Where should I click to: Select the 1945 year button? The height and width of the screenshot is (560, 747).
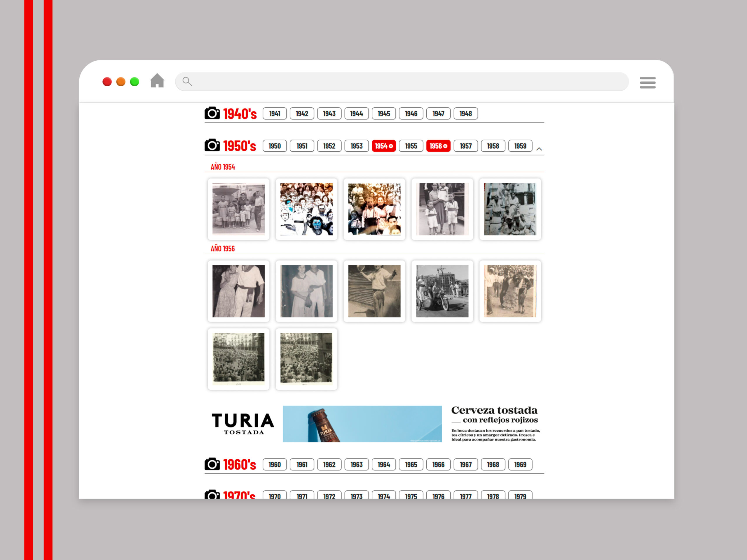[x=384, y=113]
